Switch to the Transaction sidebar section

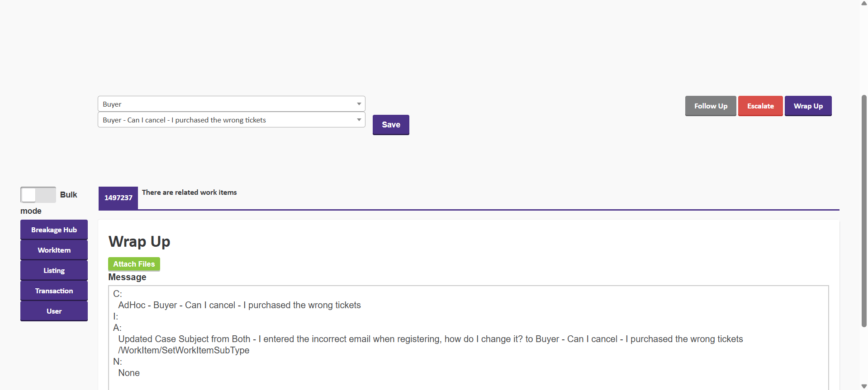[54, 291]
